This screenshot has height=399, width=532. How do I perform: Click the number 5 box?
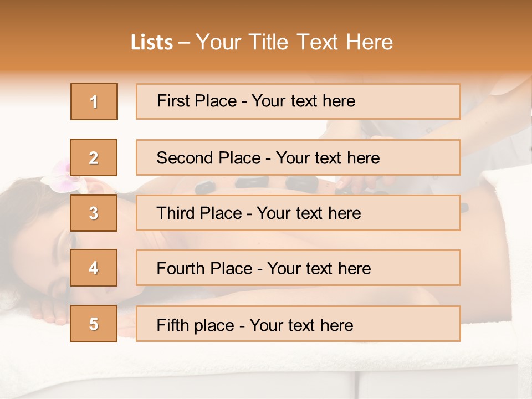coord(94,324)
